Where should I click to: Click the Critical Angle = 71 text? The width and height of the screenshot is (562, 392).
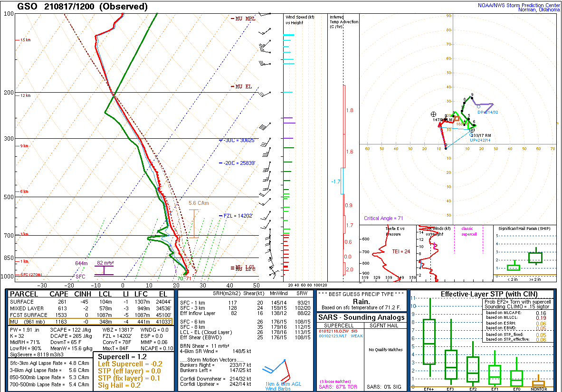[383, 218]
